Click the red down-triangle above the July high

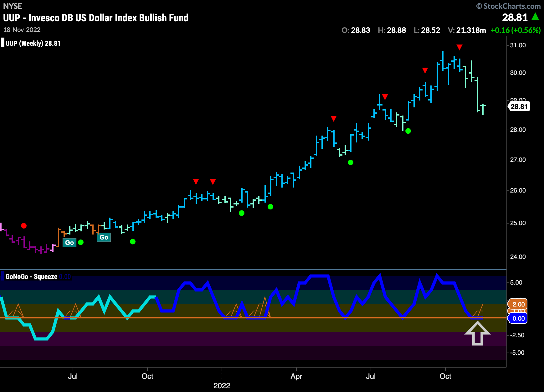coord(385,97)
